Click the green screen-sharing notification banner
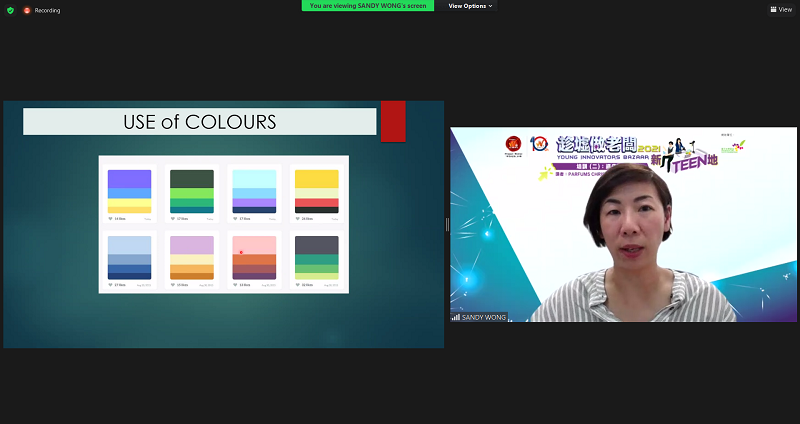 [x=370, y=6]
